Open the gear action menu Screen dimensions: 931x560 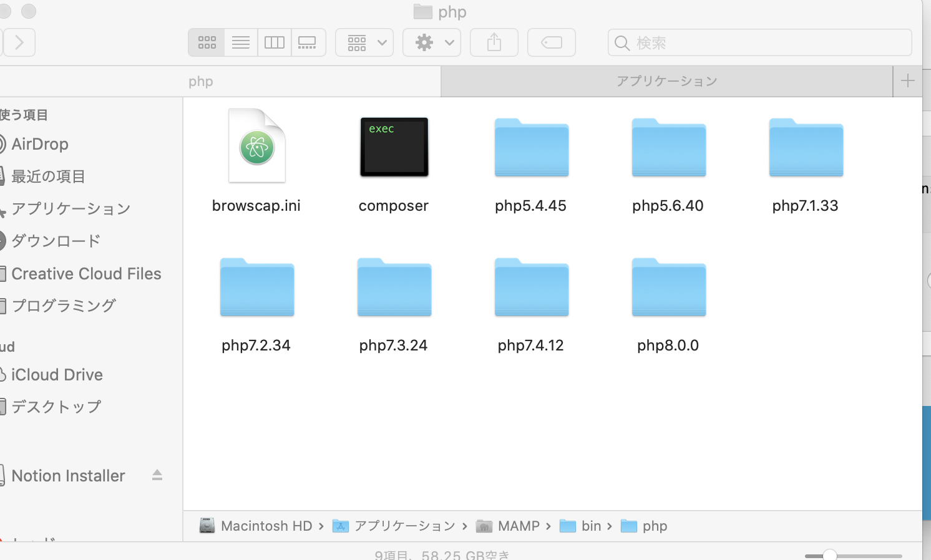tap(432, 42)
